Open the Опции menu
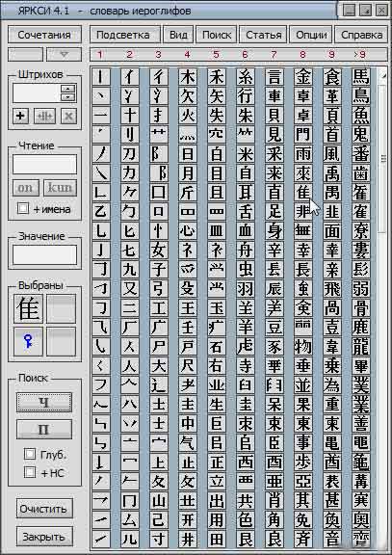The width and height of the screenshot is (392, 555). click(311, 35)
